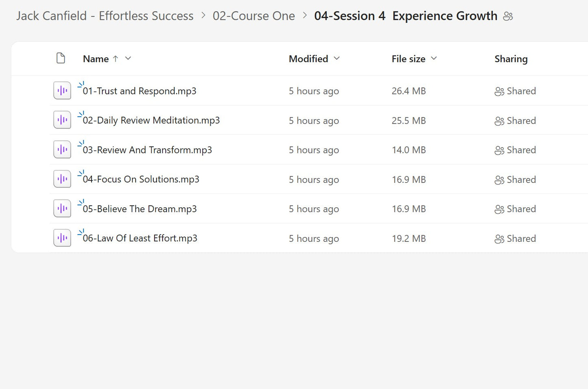Click the Shared people icon for 04-Focus On Solutions.mp3
This screenshot has width=588, height=389.
499,179
